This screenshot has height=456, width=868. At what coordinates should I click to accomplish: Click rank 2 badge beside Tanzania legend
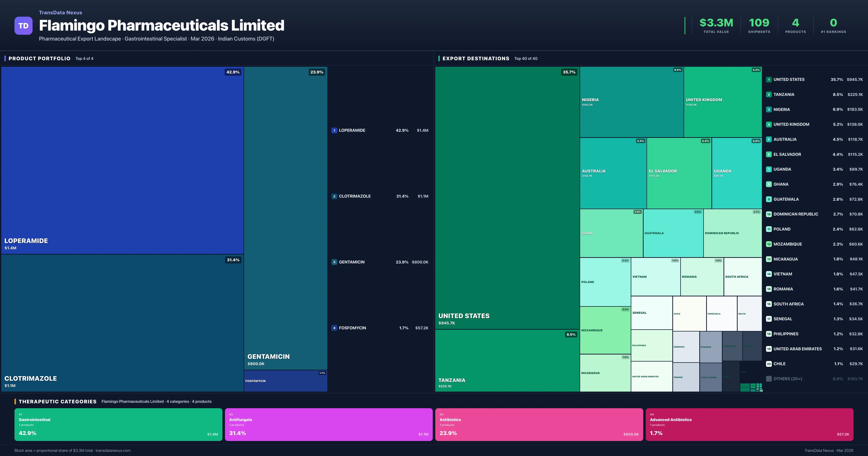point(769,95)
